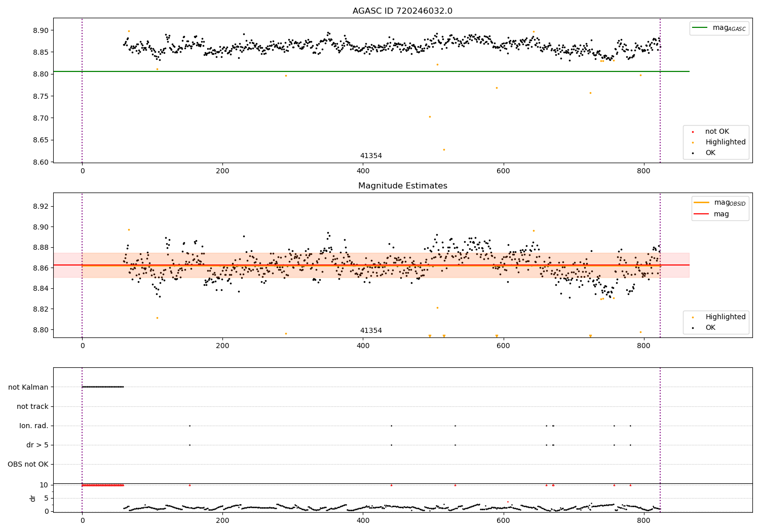
Task: Click the orange mag OBSID legend line
Action: click(x=701, y=203)
